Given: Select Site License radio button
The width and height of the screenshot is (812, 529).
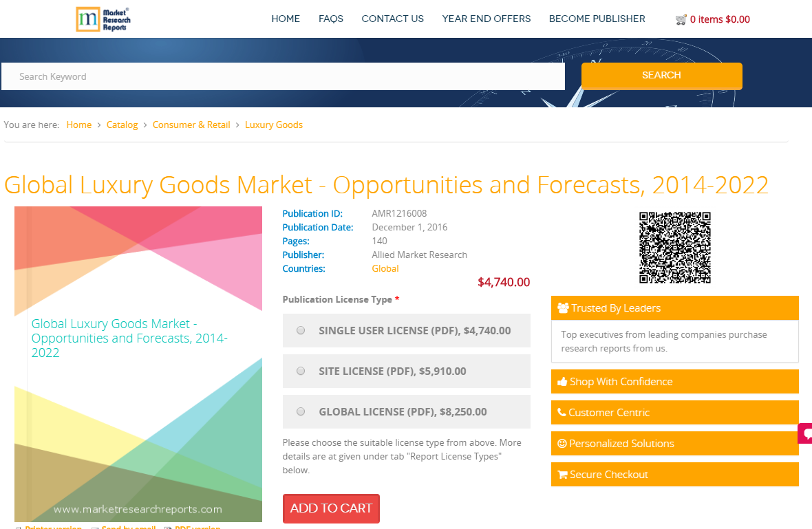Looking at the screenshot, I should click(300, 371).
